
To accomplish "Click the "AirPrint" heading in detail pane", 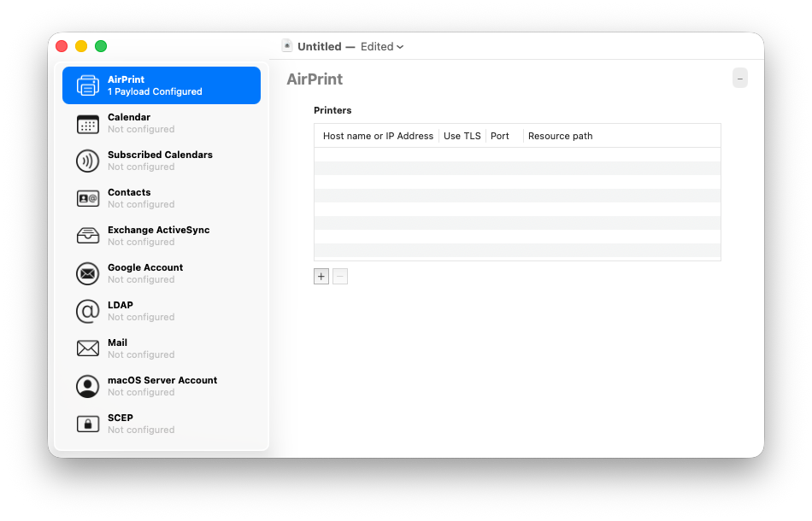I will click(x=315, y=79).
